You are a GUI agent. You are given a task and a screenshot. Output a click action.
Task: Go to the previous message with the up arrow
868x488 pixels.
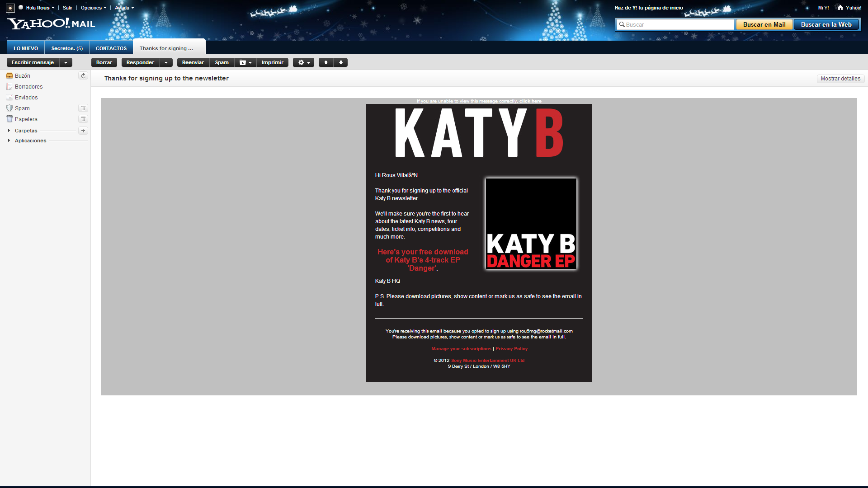coord(326,62)
